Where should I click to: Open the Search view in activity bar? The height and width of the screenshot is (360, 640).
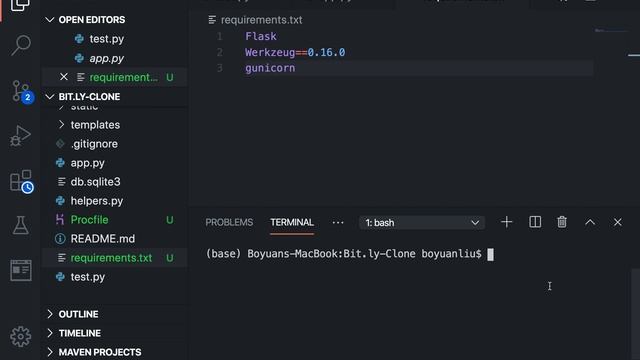click(x=20, y=45)
